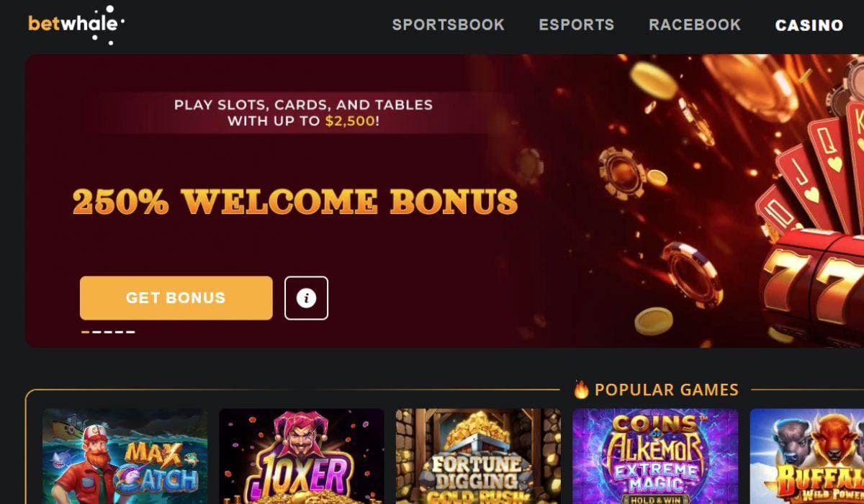The height and width of the screenshot is (504, 864).
Task: Click the $2,500 promo text
Action: [350, 122]
